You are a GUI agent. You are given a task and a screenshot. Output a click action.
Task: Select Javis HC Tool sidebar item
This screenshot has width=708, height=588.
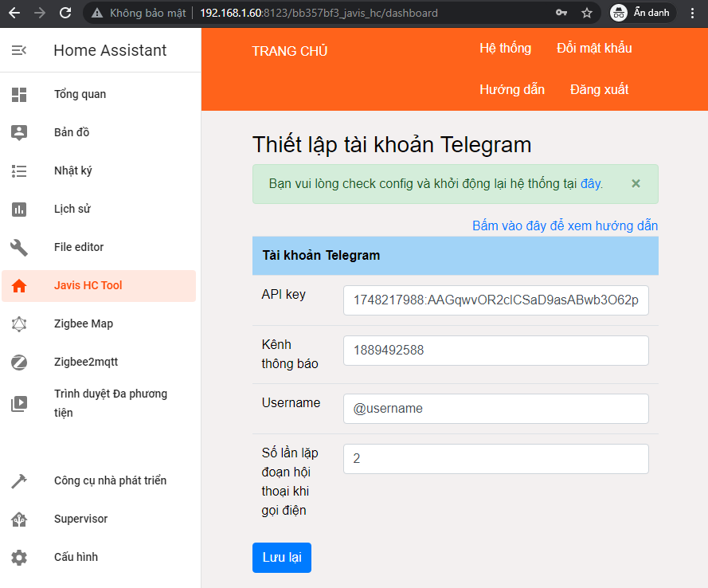click(99, 286)
